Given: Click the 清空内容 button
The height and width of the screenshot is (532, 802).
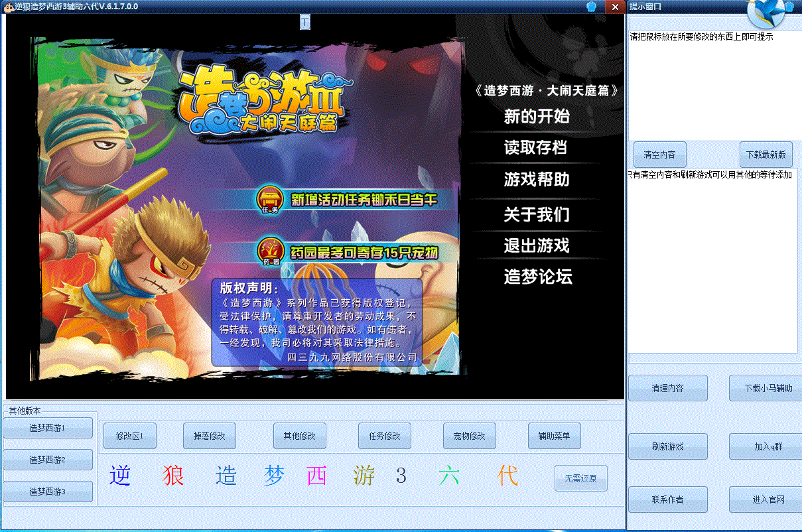Looking at the screenshot, I should (659, 155).
